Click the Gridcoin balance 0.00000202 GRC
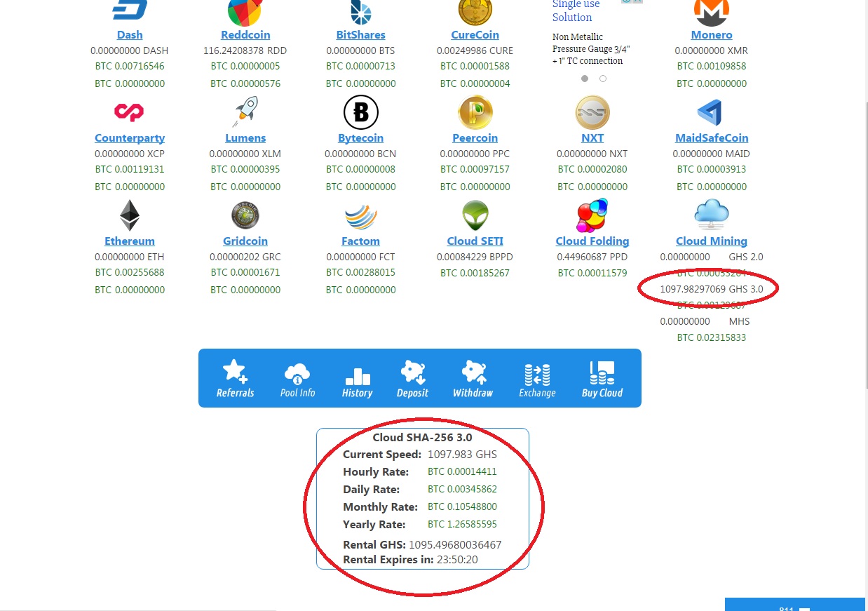Viewport: 868px width, 611px height. click(x=245, y=257)
